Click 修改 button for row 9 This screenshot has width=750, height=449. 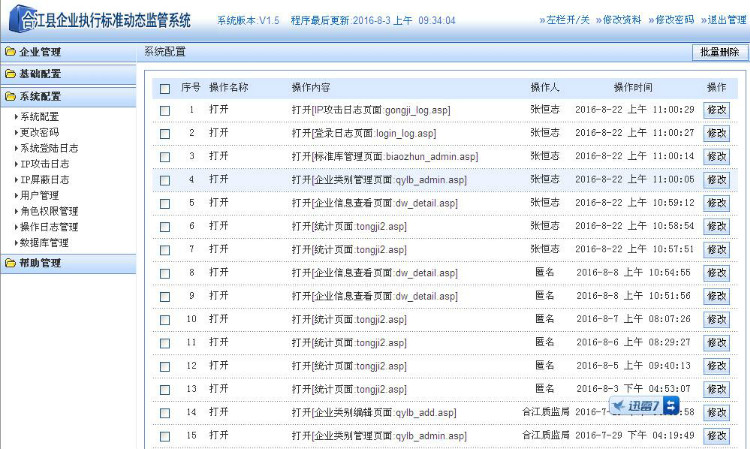pos(717,296)
